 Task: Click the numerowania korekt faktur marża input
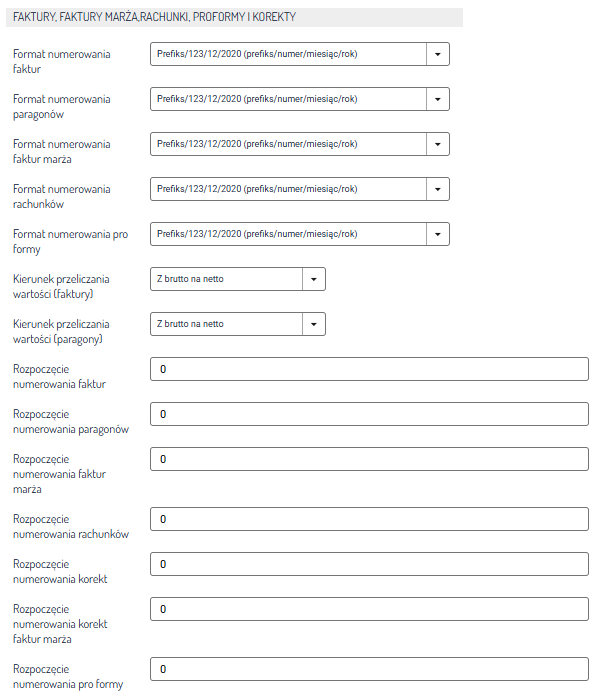(369, 609)
